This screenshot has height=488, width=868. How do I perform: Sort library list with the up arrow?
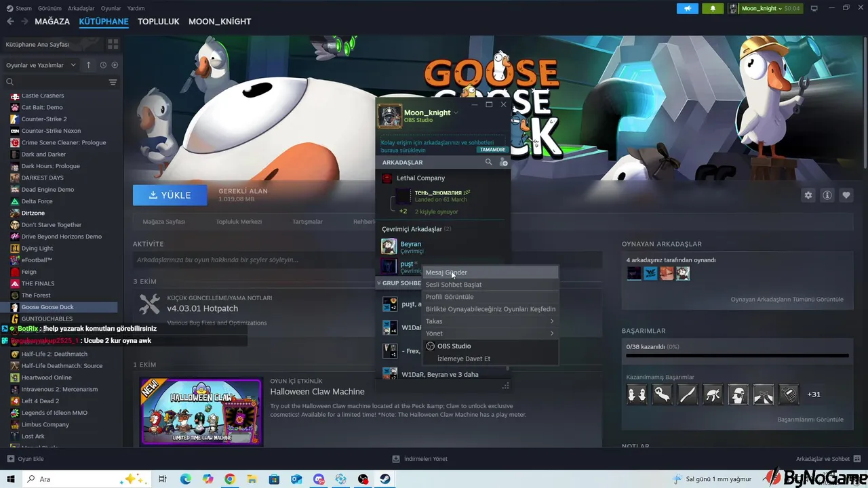tap(88, 65)
